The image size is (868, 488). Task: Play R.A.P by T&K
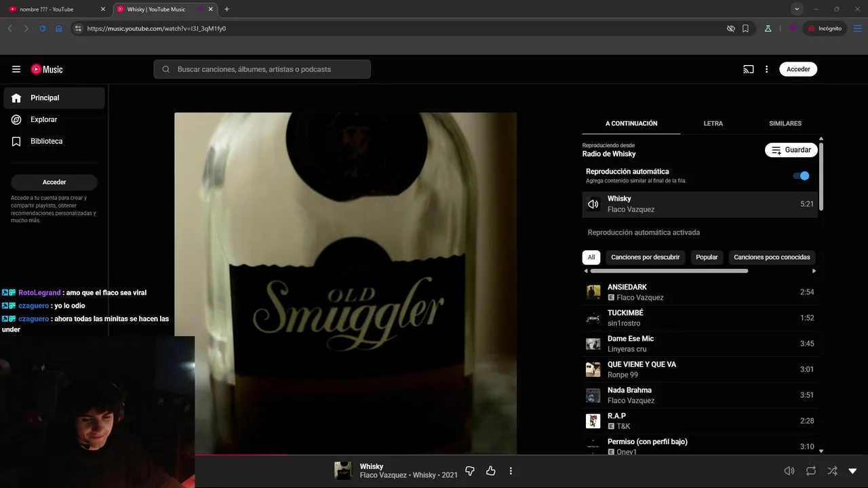(700, 421)
